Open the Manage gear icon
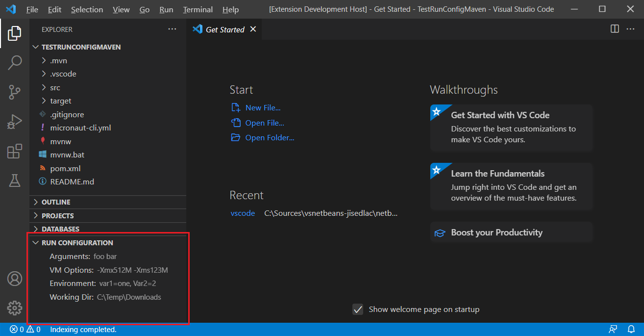644x336 pixels. point(15,308)
